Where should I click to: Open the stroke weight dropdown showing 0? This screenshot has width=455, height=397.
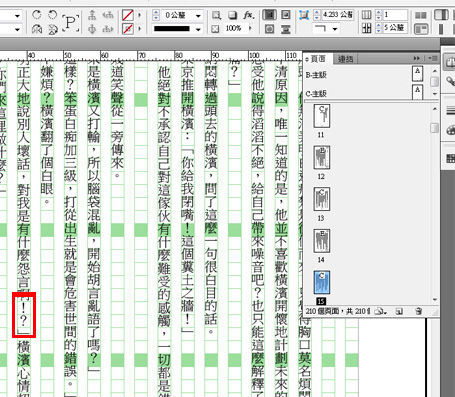199,16
